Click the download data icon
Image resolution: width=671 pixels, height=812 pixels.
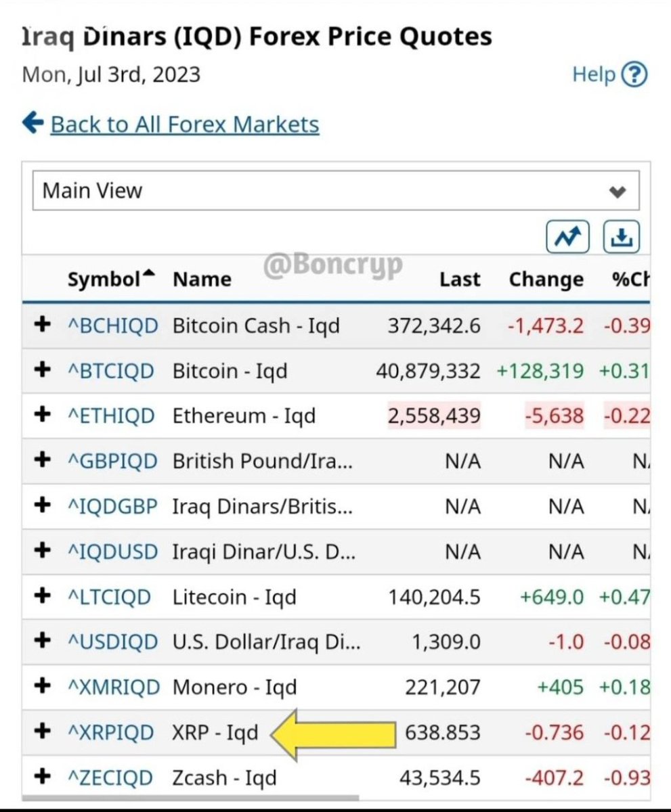(x=621, y=236)
